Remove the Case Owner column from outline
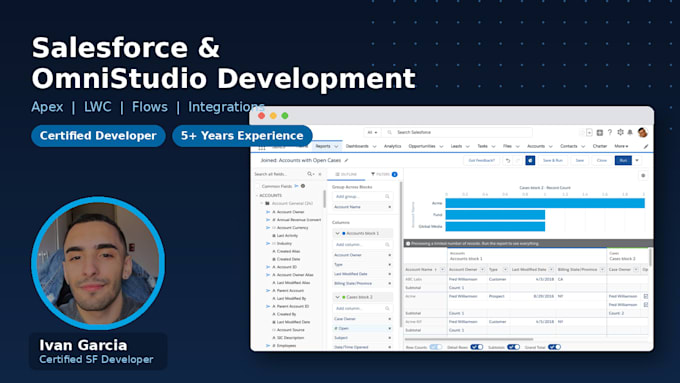This screenshot has height=383, width=680. [389, 319]
